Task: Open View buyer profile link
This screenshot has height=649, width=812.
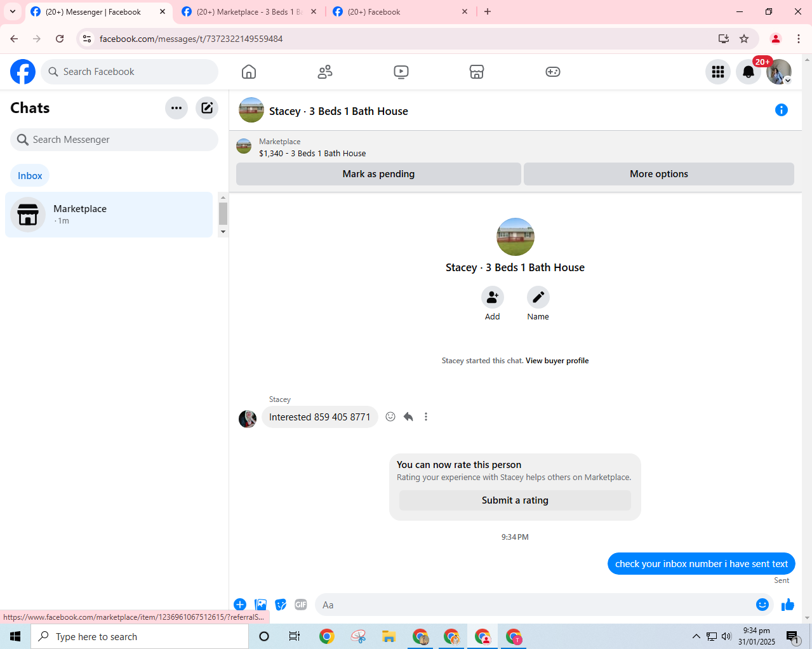Action: pyautogui.click(x=557, y=361)
